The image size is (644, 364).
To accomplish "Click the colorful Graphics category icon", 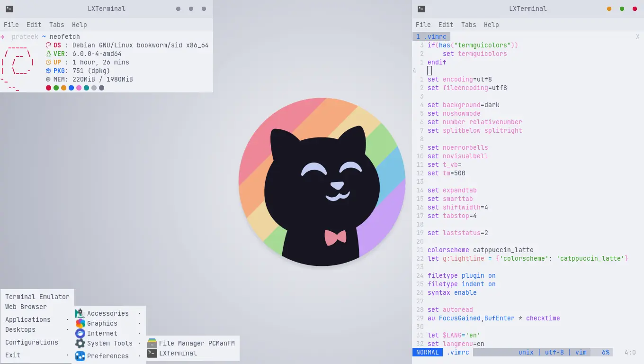I will tap(80, 323).
